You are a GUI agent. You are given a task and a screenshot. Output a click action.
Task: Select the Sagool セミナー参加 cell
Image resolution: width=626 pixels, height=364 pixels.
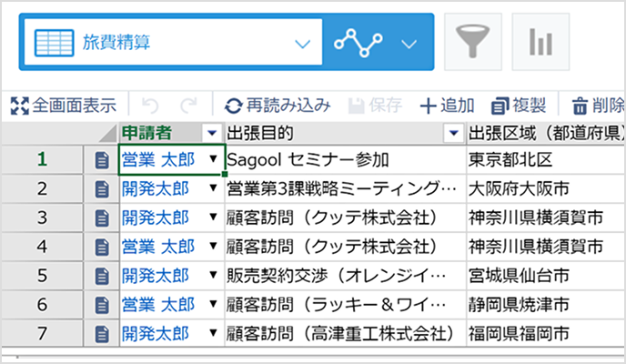(x=308, y=161)
